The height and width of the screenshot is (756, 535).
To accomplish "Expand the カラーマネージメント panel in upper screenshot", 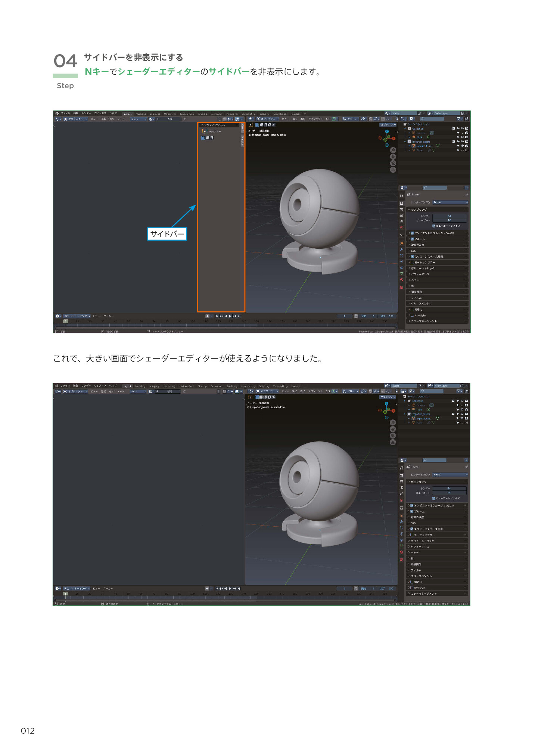I will coord(424,321).
